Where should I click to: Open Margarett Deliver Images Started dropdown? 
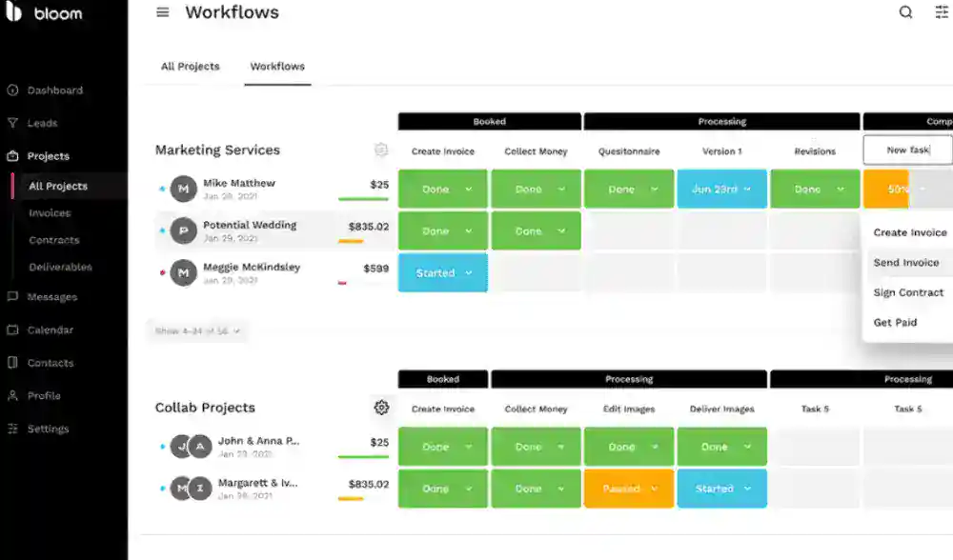pyautogui.click(x=722, y=489)
